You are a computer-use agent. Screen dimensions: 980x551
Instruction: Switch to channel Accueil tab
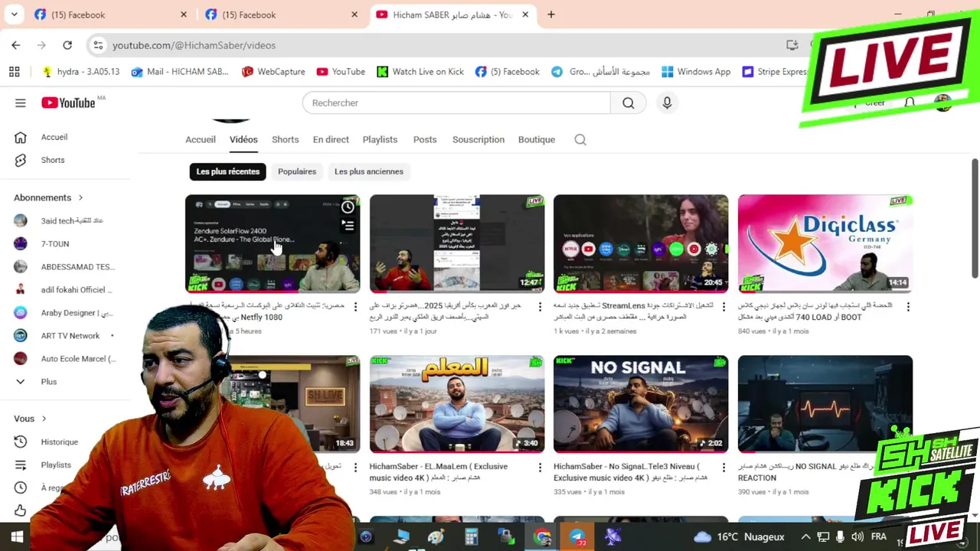click(x=200, y=139)
